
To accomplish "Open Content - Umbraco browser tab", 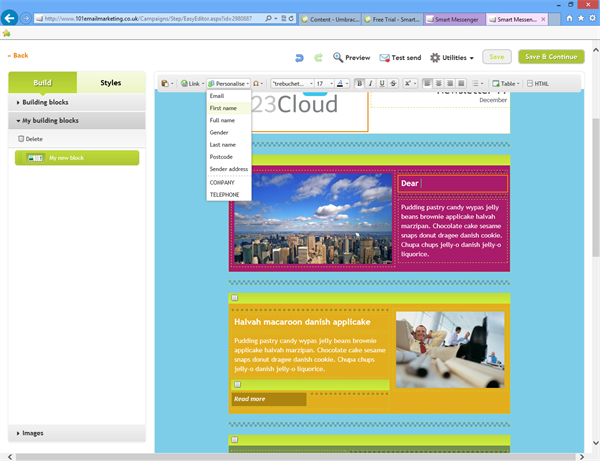I will [330, 19].
